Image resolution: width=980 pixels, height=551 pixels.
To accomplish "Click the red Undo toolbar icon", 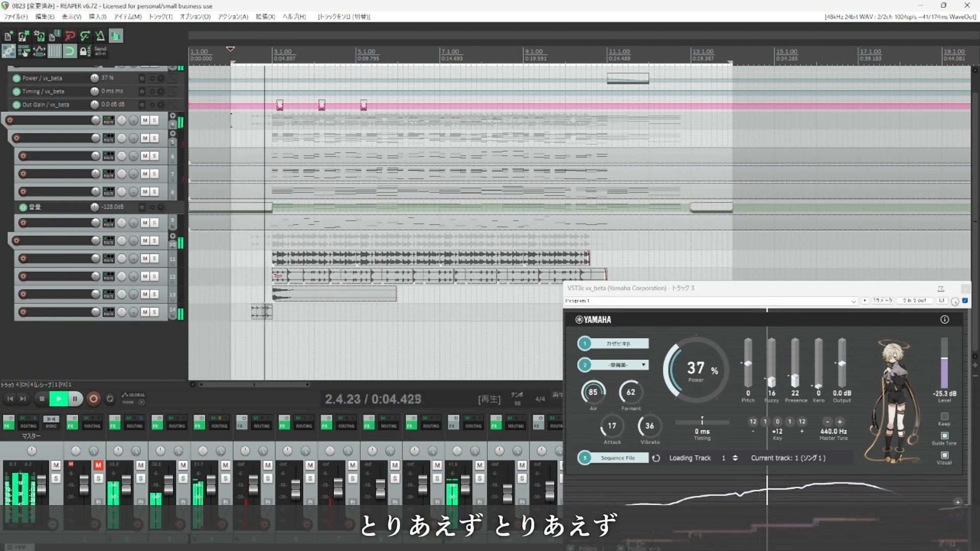I will pyautogui.click(x=70, y=36).
